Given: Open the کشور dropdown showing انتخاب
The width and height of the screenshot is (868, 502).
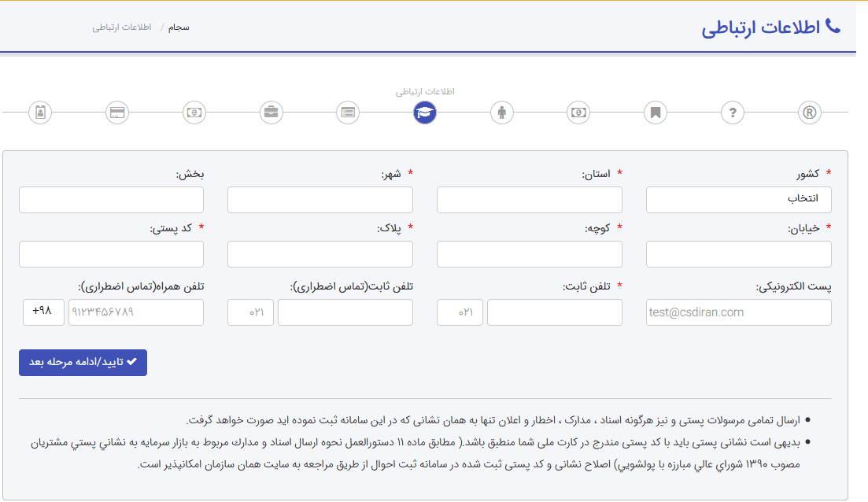Looking at the screenshot, I should tap(738, 199).
